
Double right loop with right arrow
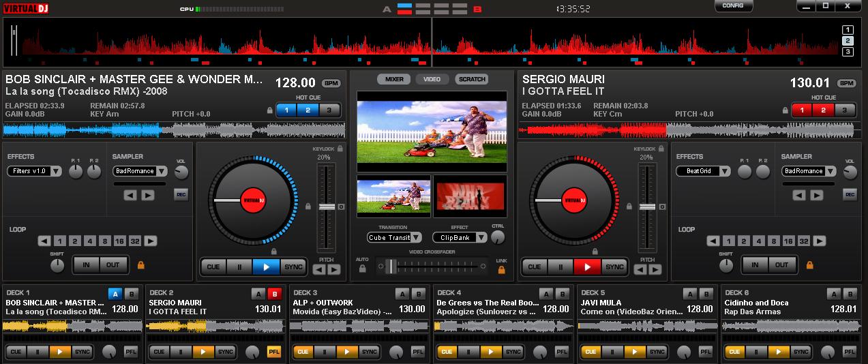pos(820,241)
